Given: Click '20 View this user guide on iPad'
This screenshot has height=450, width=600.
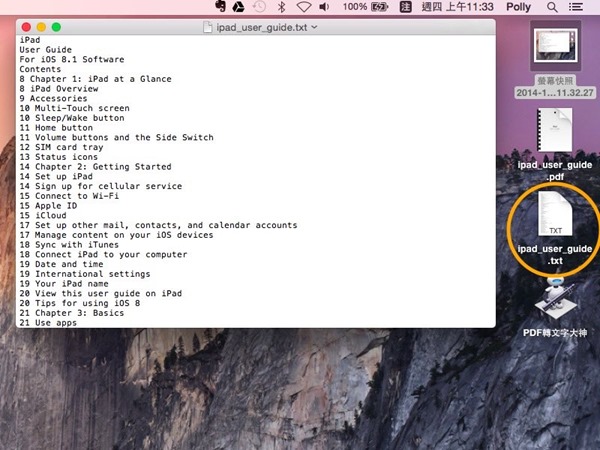Looking at the screenshot, I should point(101,293).
